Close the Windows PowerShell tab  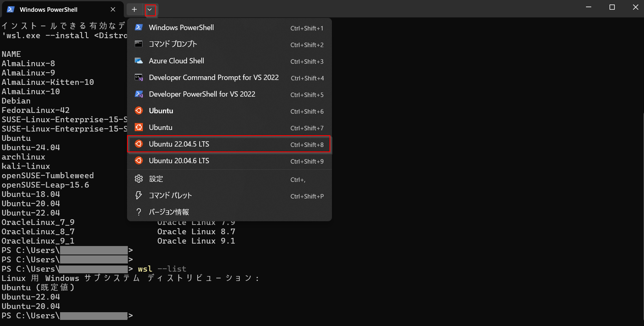coord(113,9)
